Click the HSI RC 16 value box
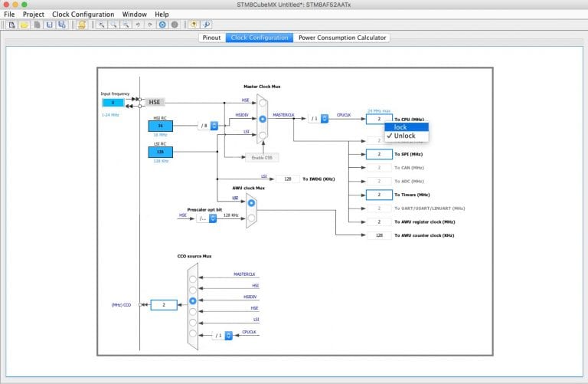 [x=161, y=126]
